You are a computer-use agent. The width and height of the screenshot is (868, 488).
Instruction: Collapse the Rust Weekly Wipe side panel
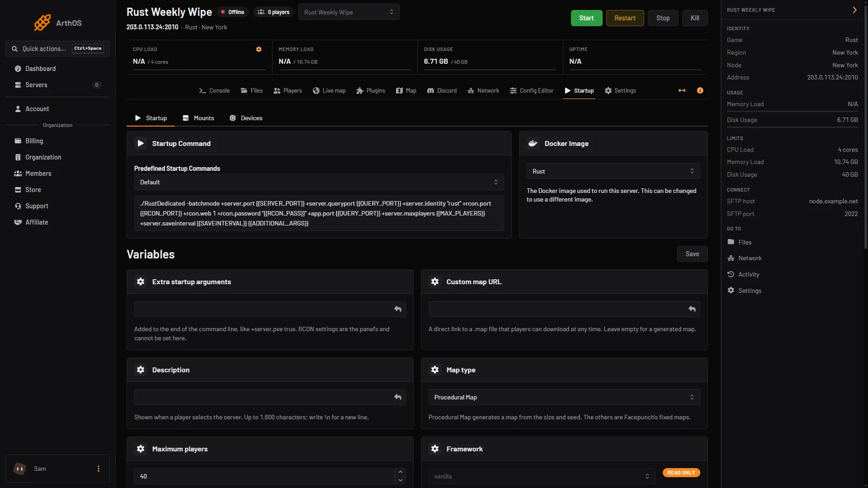854,10
